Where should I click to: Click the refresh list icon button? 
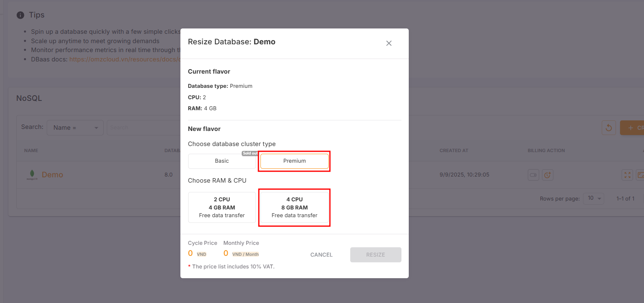click(x=609, y=128)
